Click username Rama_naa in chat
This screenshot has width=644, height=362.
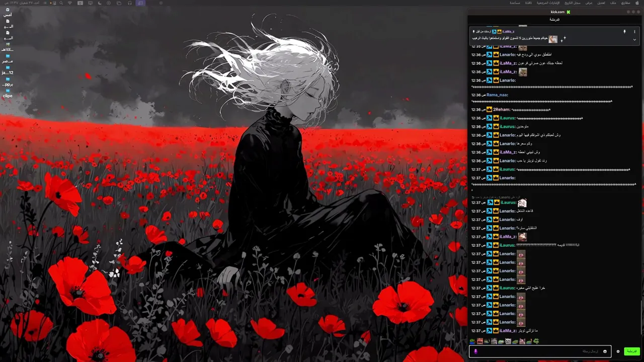pyautogui.click(x=497, y=95)
